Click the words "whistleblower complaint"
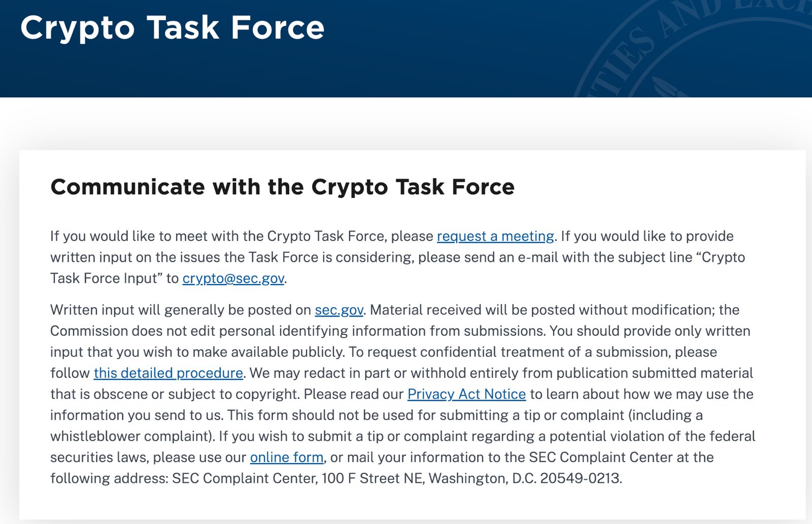 (130, 436)
